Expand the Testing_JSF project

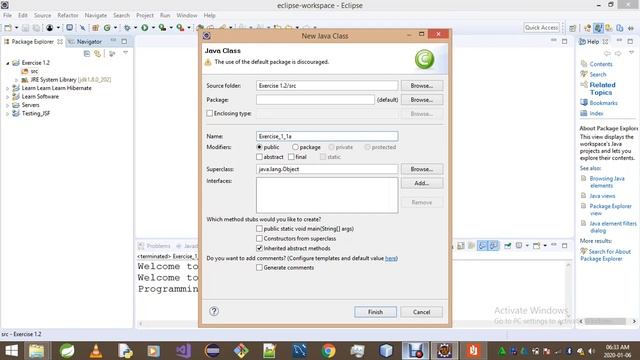pyautogui.click(x=7, y=114)
